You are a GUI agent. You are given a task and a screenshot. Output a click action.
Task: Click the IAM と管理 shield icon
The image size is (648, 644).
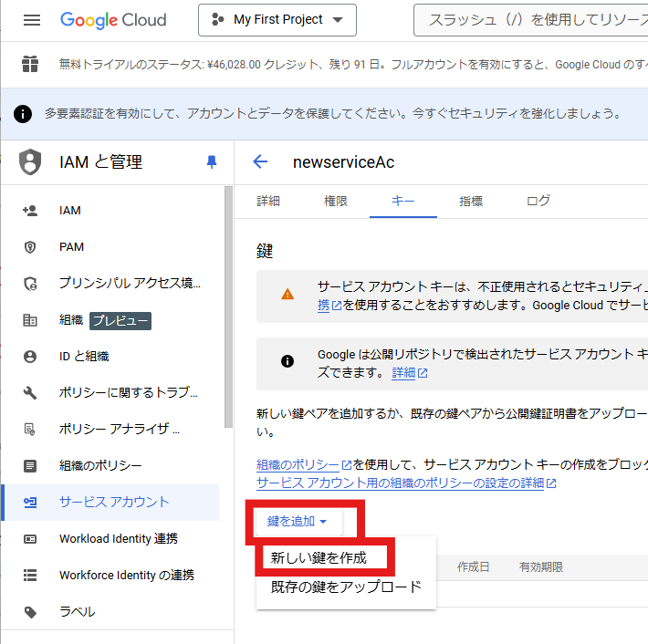(x=30, y=162)
